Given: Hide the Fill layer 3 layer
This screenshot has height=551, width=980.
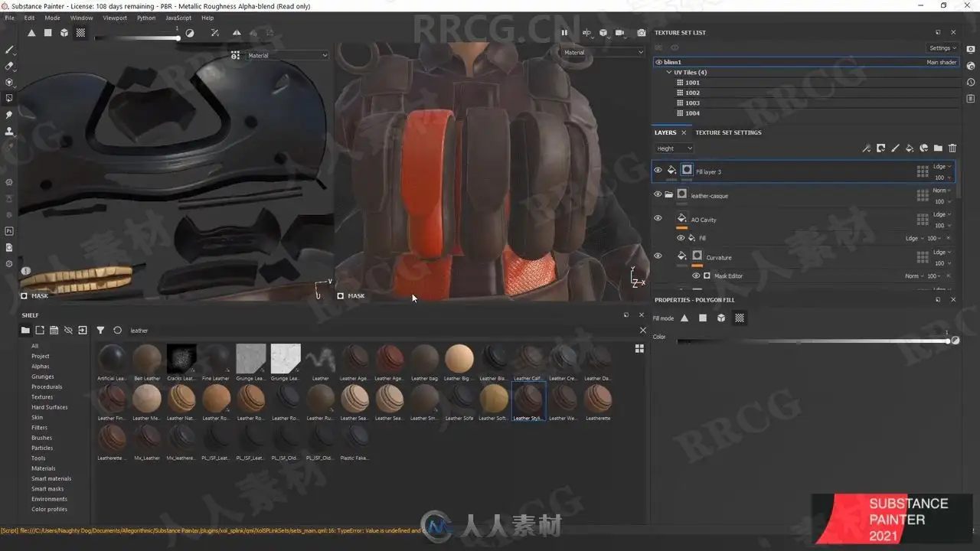Looking at the screenshot, I should [657, 171].
